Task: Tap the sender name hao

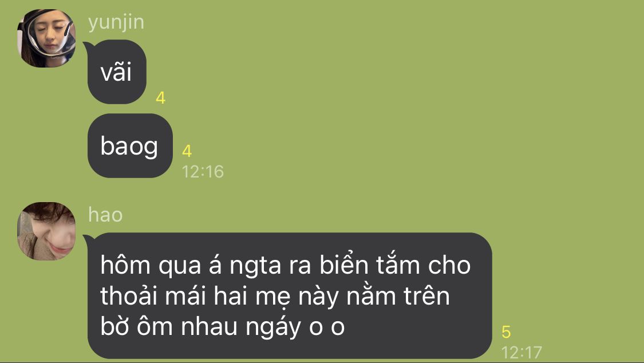Action: 105,215
